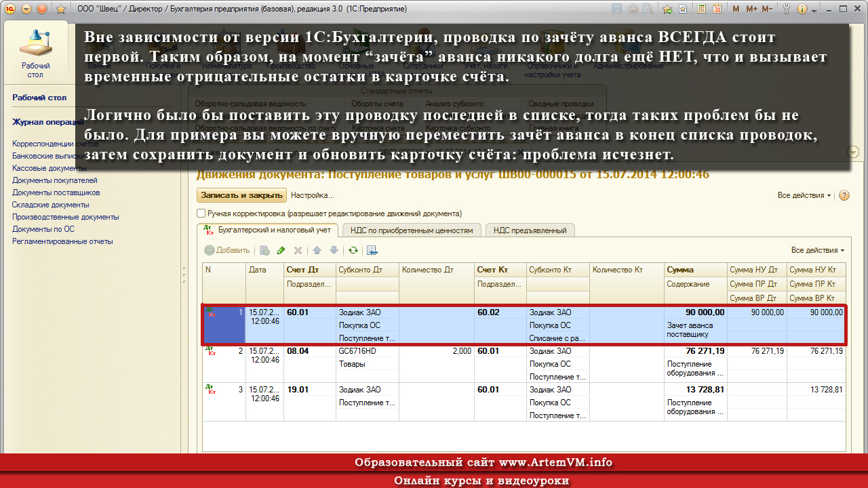Click the M+ memory add button
868x488 pixels.
751,9
